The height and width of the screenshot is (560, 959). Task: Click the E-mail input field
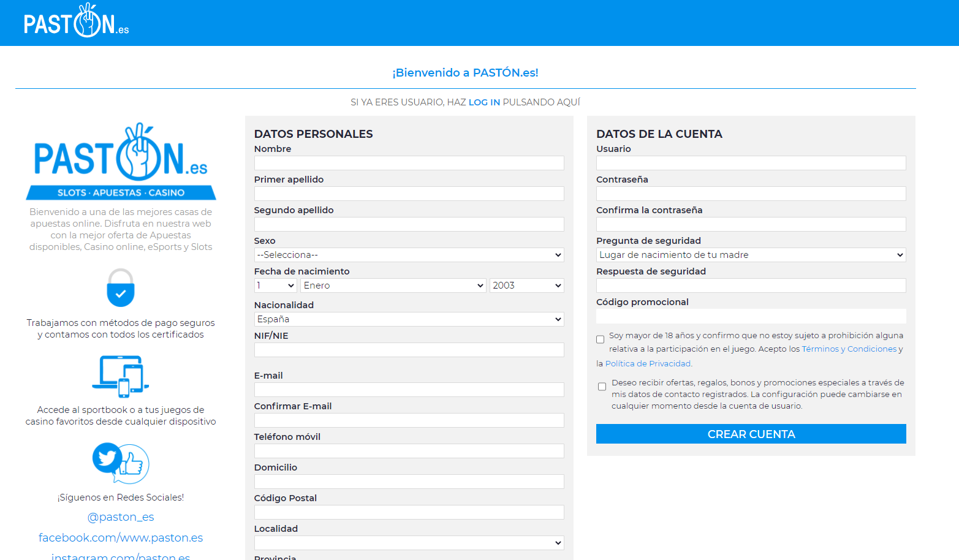click(409, 390)
